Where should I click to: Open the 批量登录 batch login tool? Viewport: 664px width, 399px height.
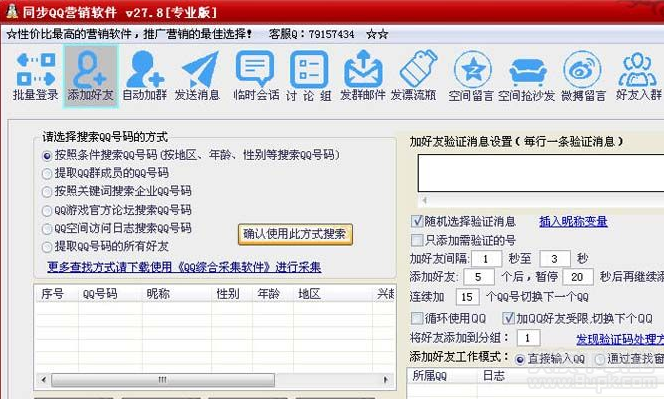pos(36,76)
